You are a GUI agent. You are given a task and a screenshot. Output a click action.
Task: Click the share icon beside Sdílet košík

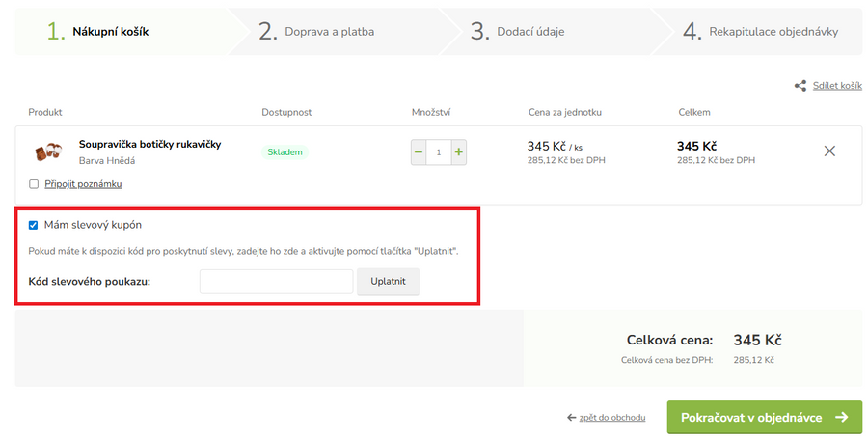800,86
